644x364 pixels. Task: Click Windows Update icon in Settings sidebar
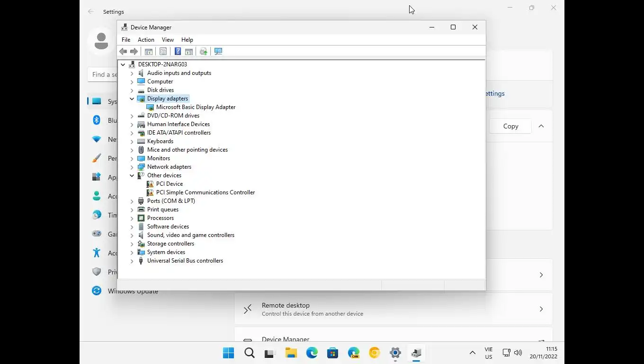tap(97, 291)
